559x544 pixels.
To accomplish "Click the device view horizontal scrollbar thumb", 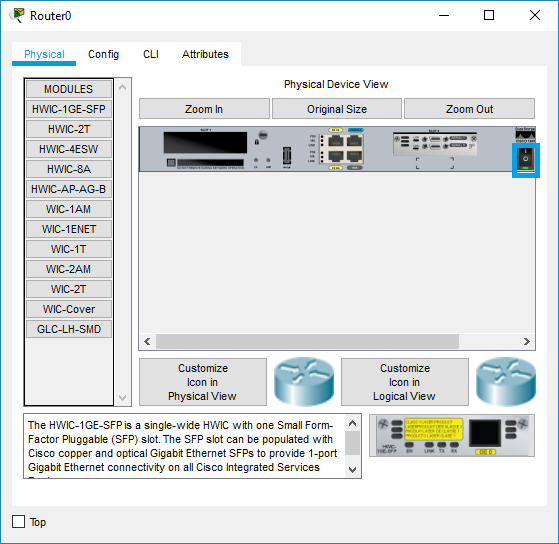I will (x=307, y=342).
